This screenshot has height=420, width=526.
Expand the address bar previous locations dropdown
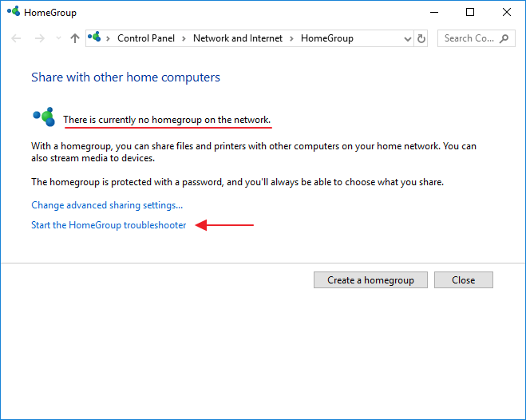point(407,38)
